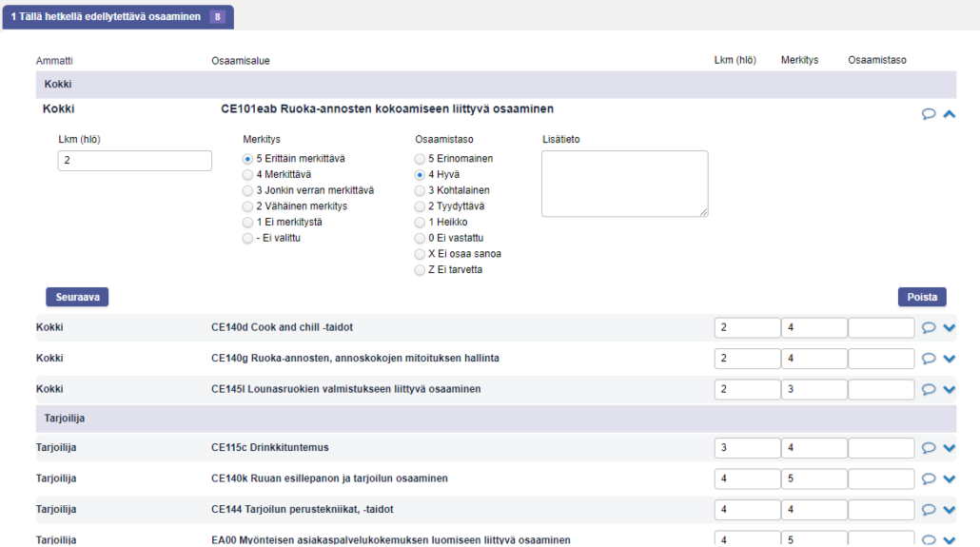Open comment icon for annoskokojen mitoituksen hallinta
The height and width of the screenshot is (547, 980).
pos(929,359)
